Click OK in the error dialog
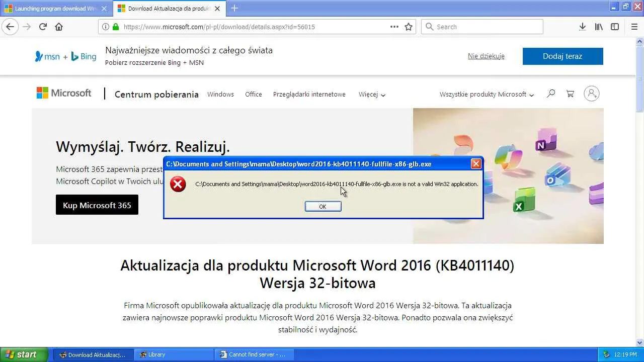 [x=323, y=207]
